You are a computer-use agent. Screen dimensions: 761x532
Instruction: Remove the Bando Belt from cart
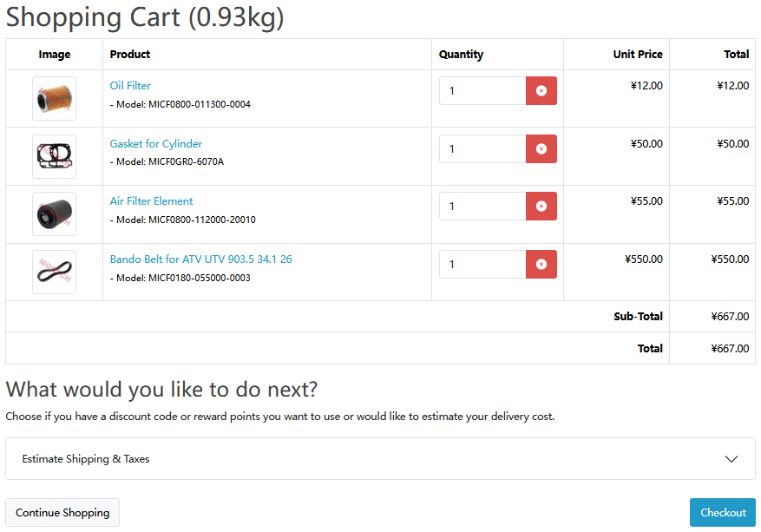coord(541,264)
